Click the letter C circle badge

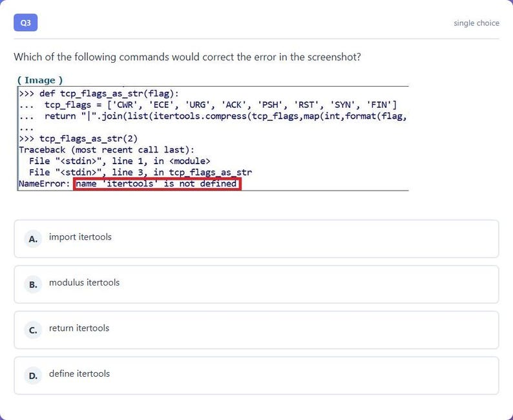point(33,330)
